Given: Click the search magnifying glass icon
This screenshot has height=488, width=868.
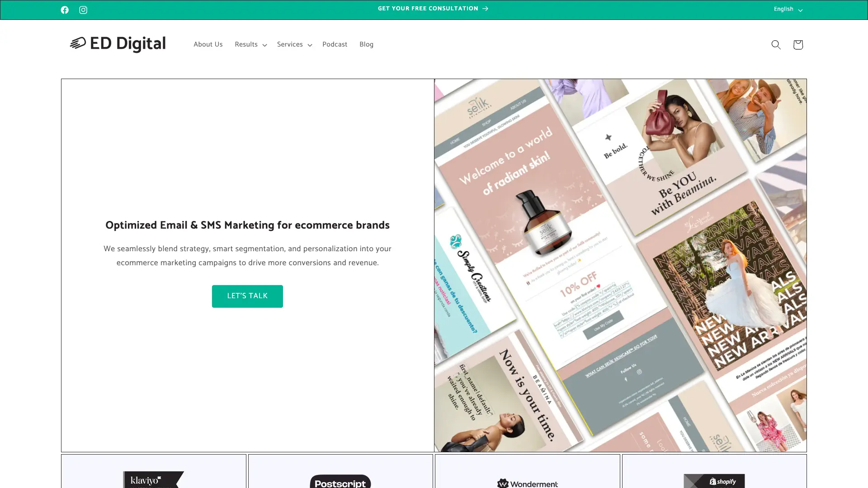Looking at the screenshot, I should [x=776, y=45].
